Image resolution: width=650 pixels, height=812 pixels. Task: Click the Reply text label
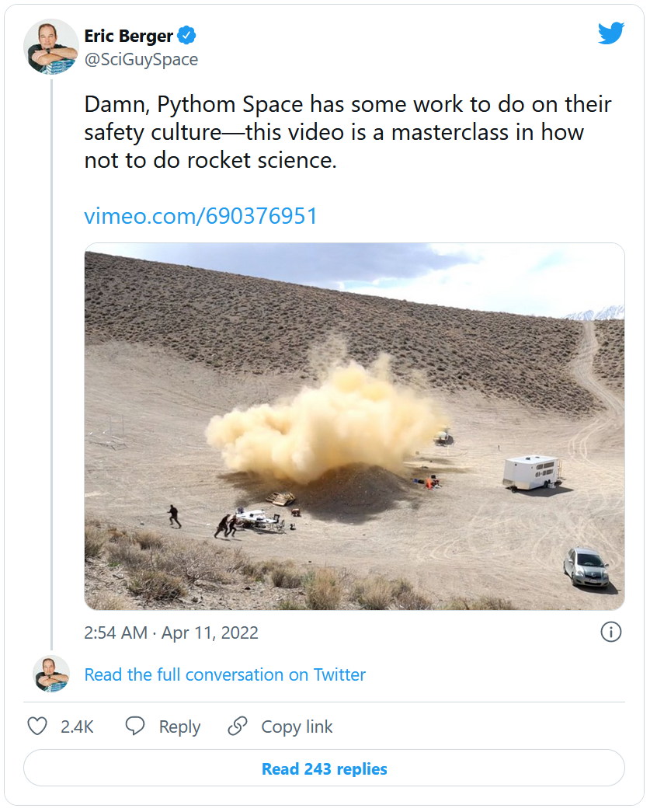tap(179, 727)
